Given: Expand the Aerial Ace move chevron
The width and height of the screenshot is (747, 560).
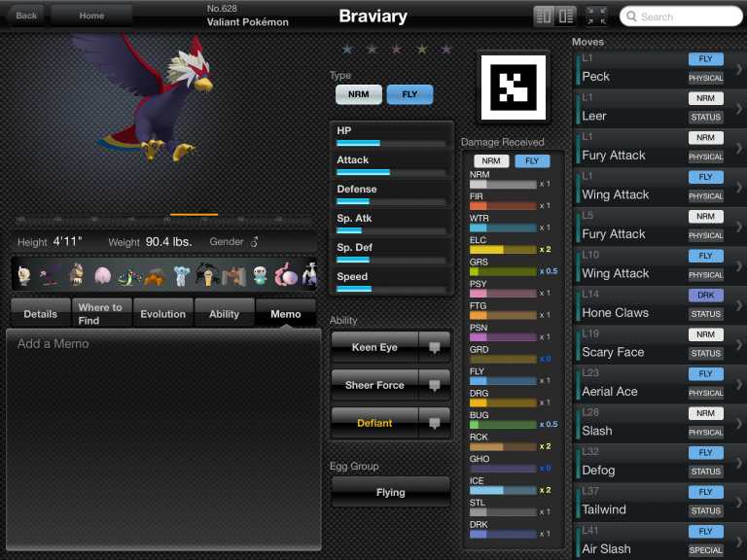Looking at the screenshot, I should click(739, 384).
